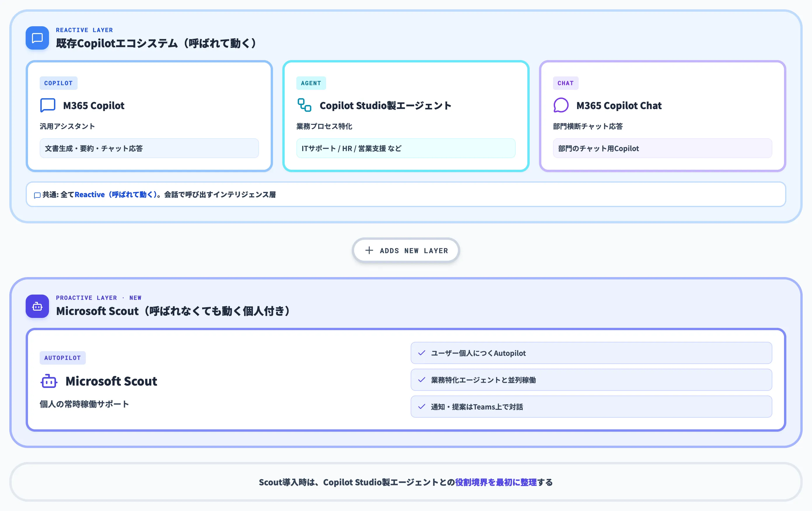The image size is (812, 511).
Task: Click the ADDS NEW LAYER pill
Action: (x=406, y=251)
